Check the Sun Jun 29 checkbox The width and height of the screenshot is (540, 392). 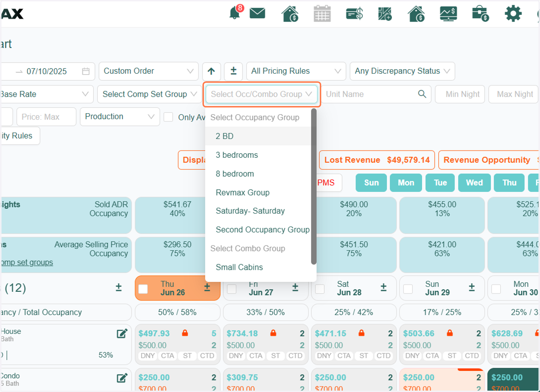tap(408, 289)
